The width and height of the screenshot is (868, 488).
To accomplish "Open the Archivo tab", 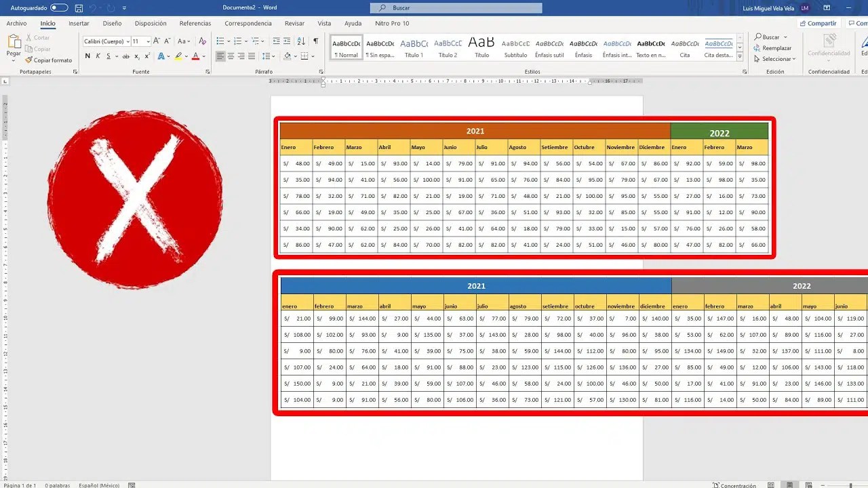I will 16,23.
